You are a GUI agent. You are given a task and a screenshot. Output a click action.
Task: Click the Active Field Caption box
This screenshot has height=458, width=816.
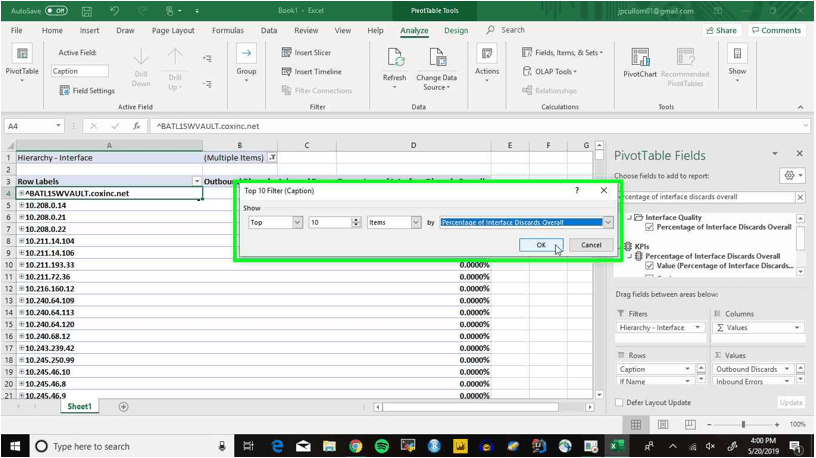pos(80,71)
